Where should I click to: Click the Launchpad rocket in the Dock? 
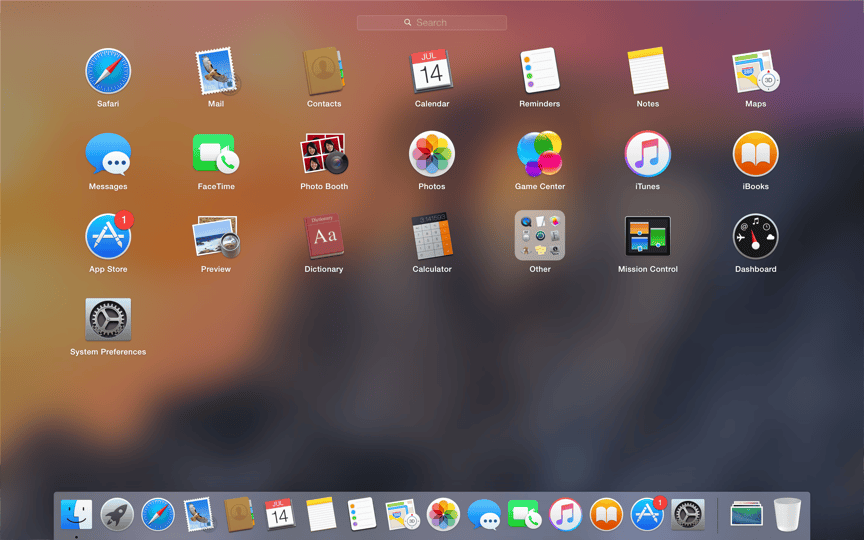click(117, 515)
